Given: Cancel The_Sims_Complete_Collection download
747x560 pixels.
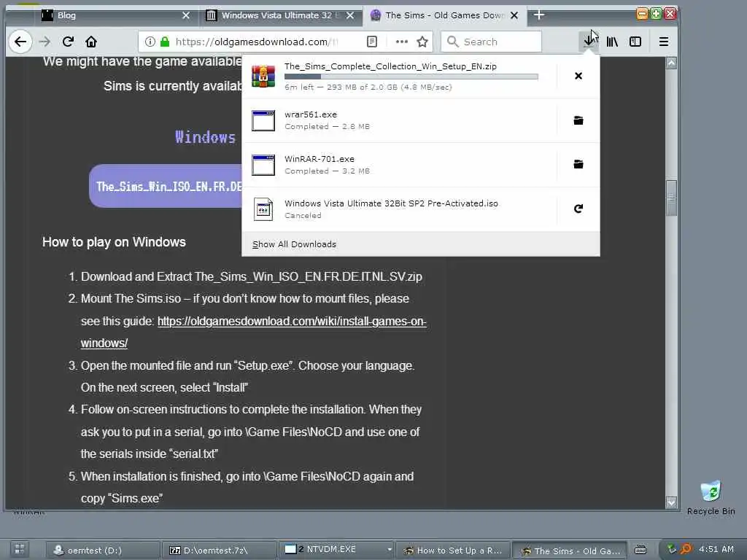Looking at the screenshot, I should tap(578, 76).
